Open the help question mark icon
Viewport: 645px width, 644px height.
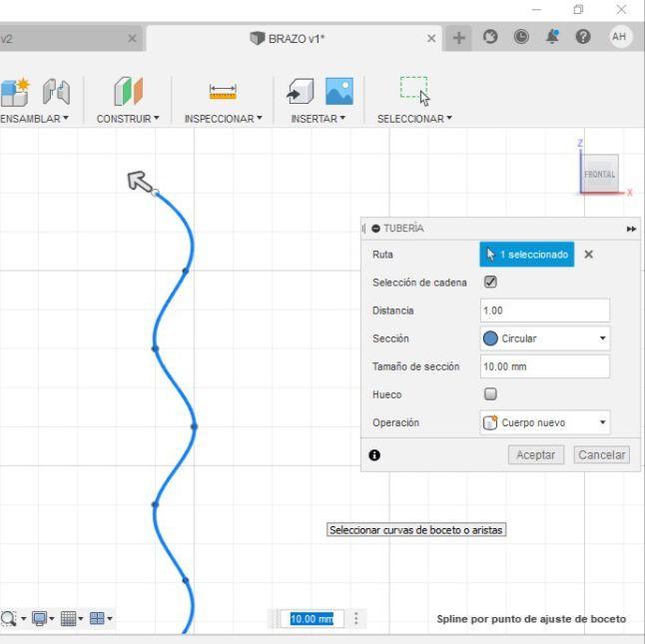click(x=583, y=37)
